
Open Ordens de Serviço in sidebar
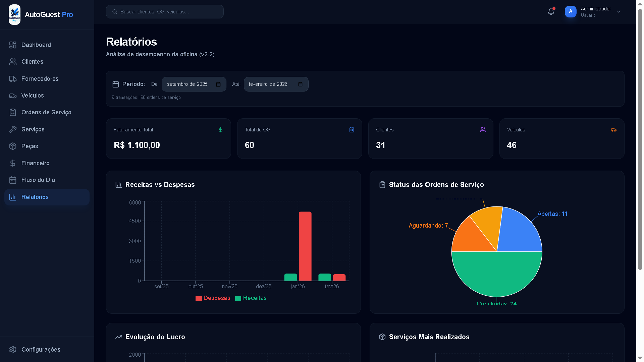pyautogui.click(x=46, y=112)
